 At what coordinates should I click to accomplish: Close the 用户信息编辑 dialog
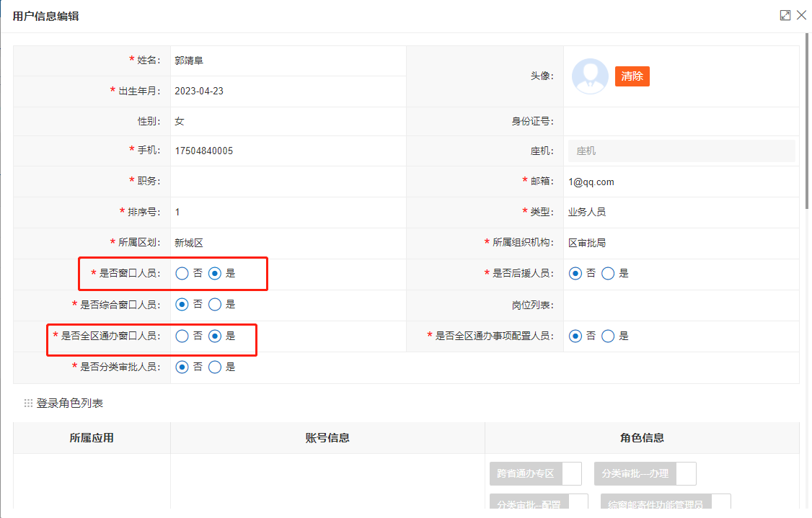801,15
